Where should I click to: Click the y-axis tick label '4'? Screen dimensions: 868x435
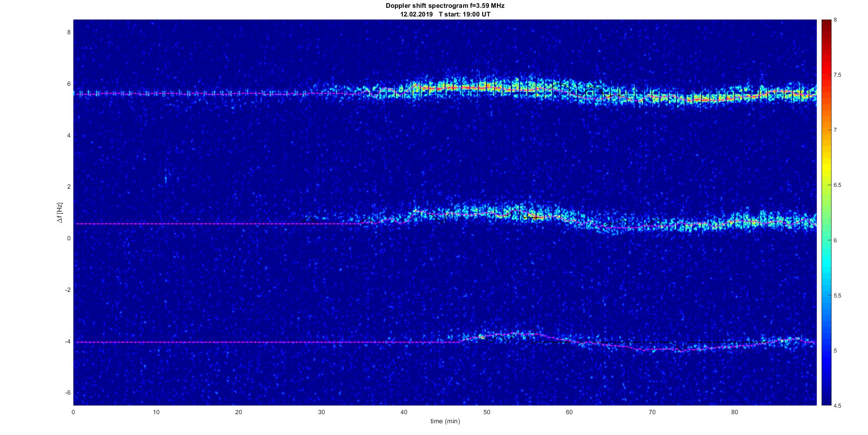(69, 135)
